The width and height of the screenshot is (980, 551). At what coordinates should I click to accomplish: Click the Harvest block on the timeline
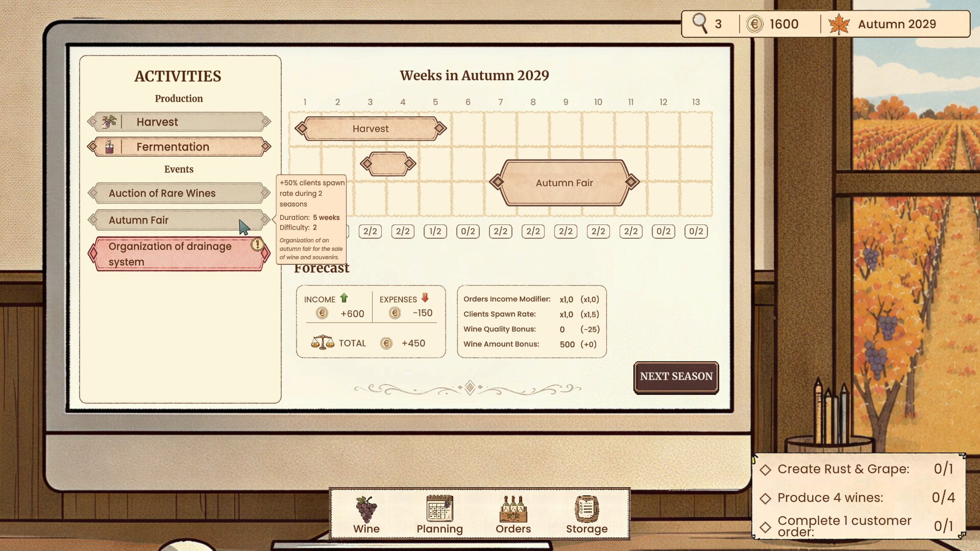(x=371, y=129)
